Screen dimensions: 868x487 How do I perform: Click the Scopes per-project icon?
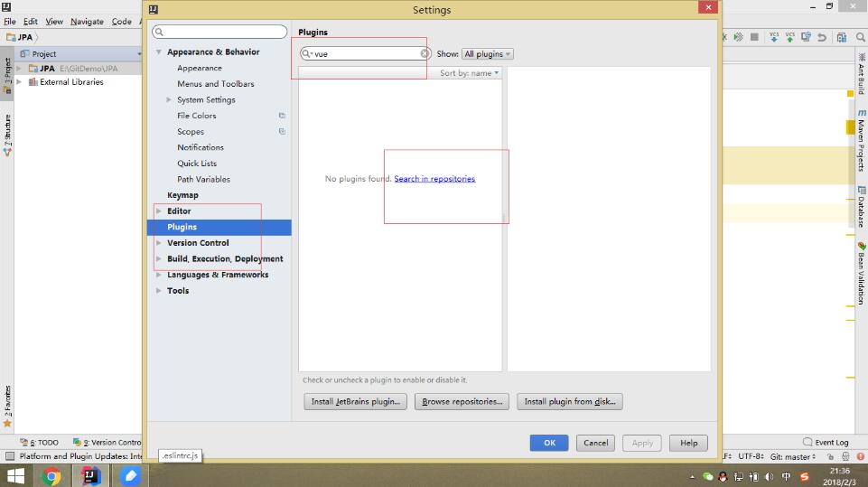point(282,131)
